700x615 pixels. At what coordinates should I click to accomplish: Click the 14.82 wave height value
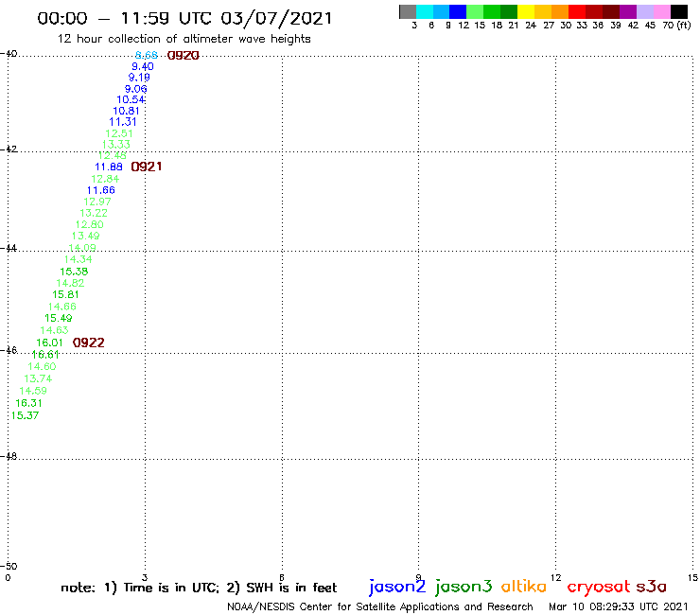(70, 283)
